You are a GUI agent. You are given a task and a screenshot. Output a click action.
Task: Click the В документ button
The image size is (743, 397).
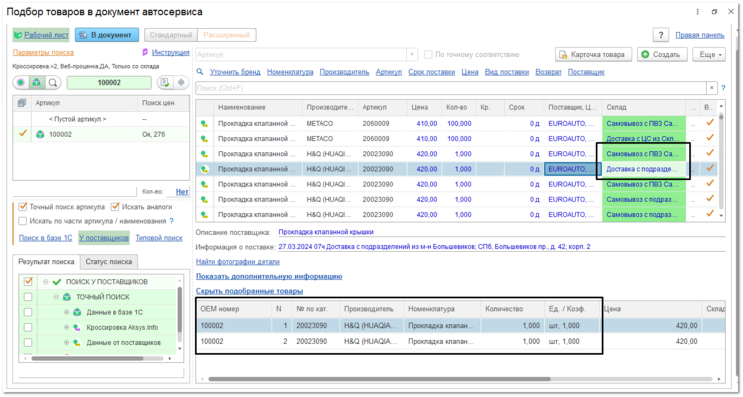point(107,35)
